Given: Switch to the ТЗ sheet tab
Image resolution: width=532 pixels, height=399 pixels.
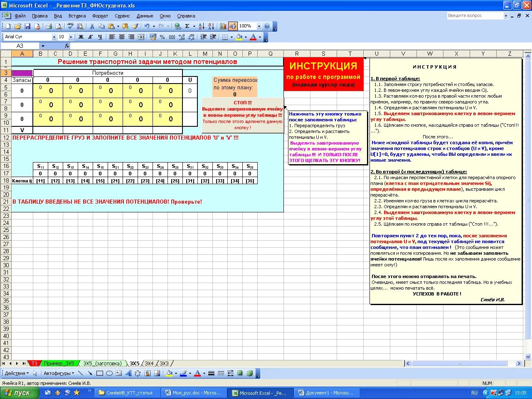Looking at the screenshot, I should (x=34, y=364).
